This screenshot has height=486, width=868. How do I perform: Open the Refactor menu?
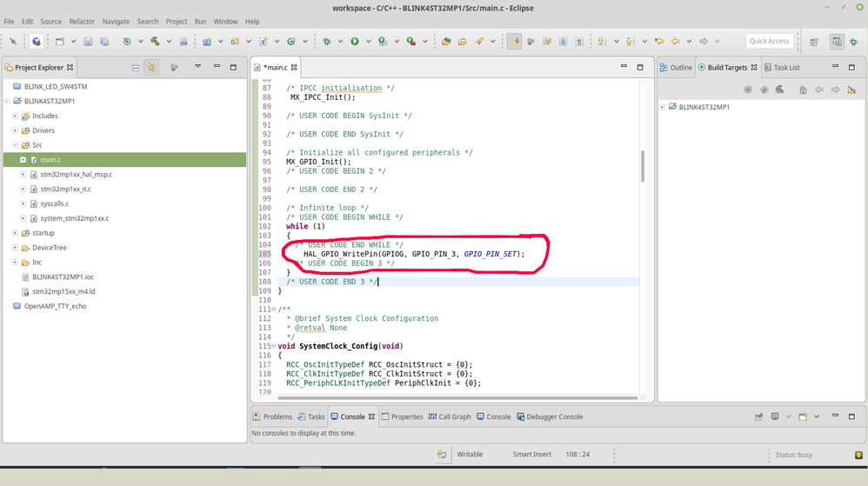[x=82, y=22]
